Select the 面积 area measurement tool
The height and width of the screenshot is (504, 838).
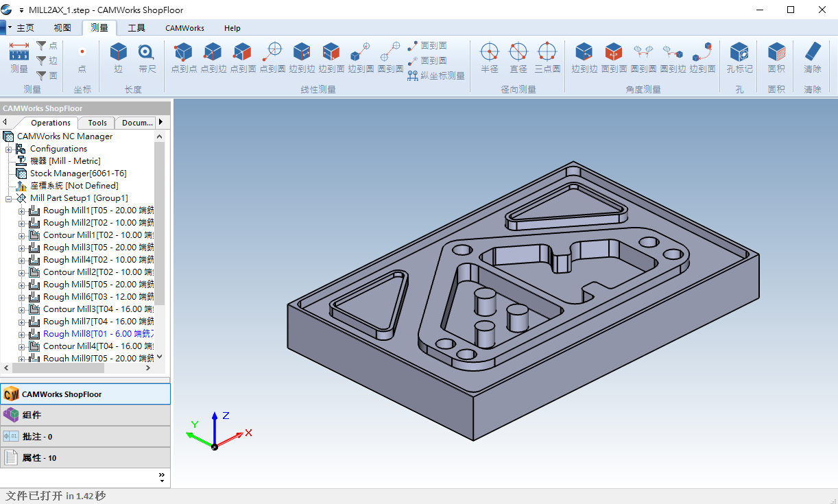click(x=776, y=57)
